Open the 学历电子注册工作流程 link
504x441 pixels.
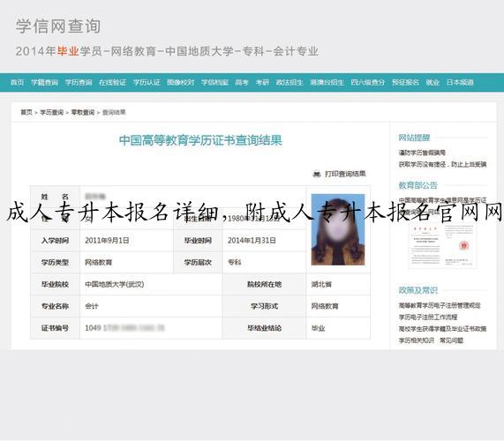(x=428, y=318)
